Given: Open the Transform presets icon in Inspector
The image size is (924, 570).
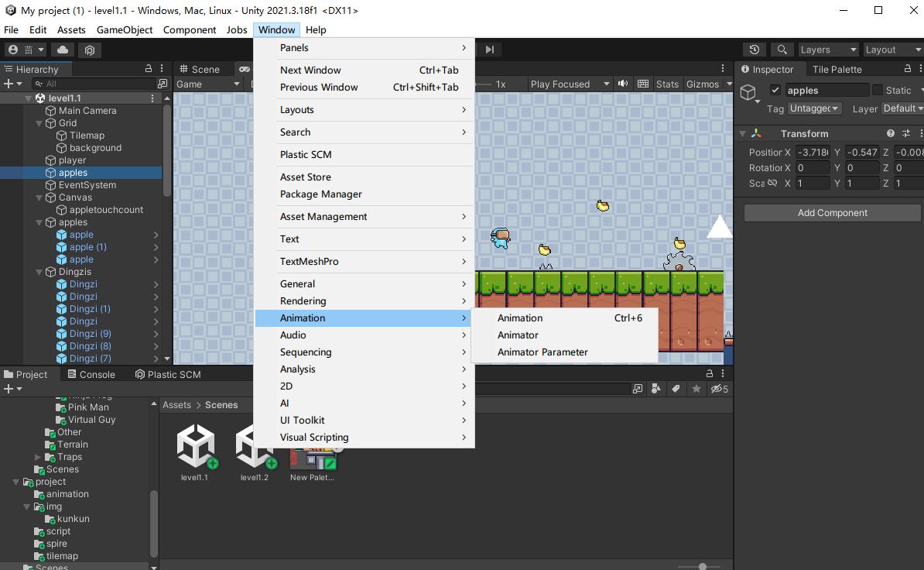Looking at the screenshot, I should pyautogui.click(x=905, y=132).
